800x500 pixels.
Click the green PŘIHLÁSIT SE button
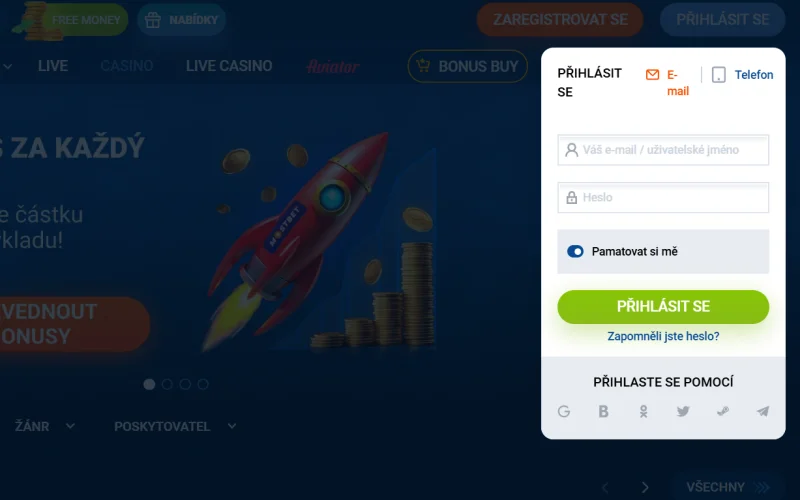tap(663, 307)
